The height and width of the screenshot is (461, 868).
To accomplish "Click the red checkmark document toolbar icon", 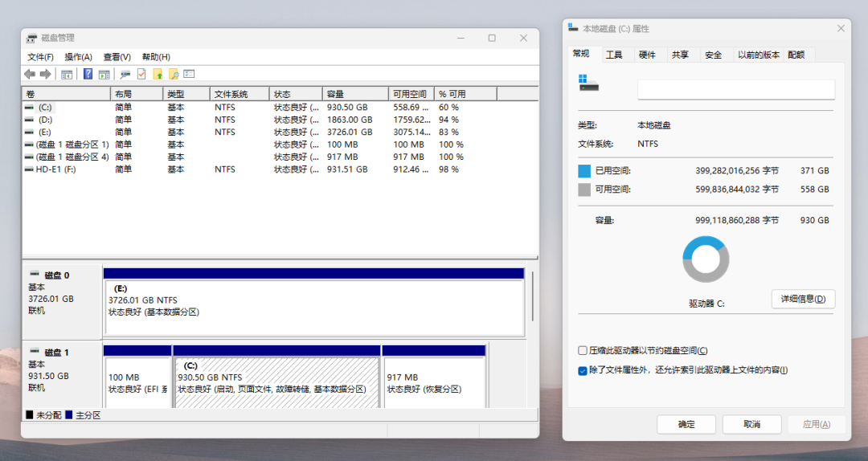I will point(141,74).
